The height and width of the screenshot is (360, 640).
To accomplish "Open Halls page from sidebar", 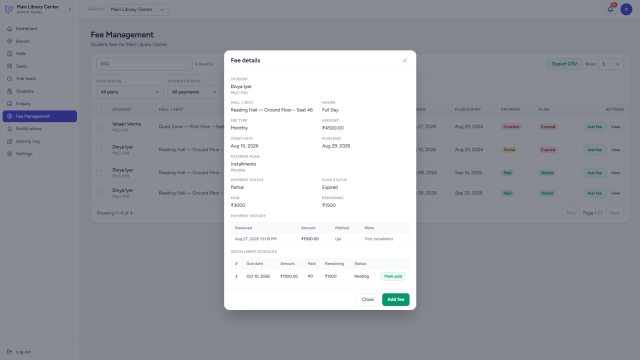I will pos(40,53).
